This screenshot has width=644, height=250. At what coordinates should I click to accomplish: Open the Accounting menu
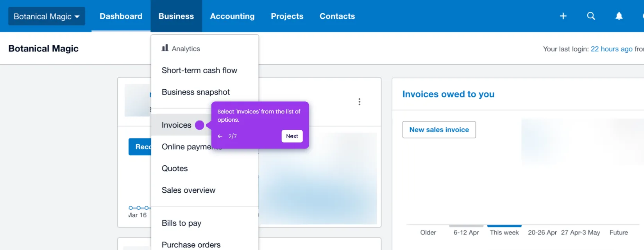click(x=232, y=16)
